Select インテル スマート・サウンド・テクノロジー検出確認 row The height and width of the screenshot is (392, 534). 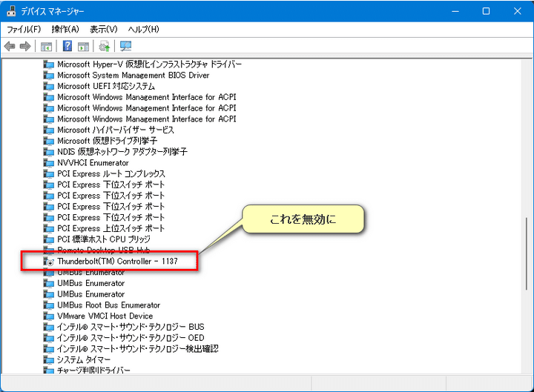(138, 348)
